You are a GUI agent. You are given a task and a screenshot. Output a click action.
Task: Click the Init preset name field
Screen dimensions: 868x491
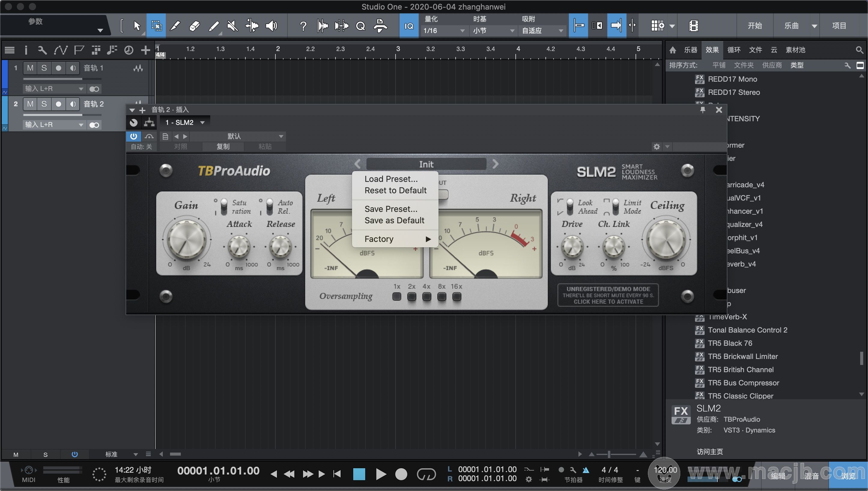click(426, 164)
